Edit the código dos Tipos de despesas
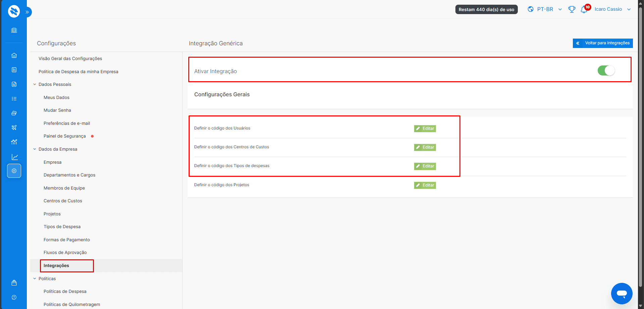Viewport: 644px width, 309px height. pyautogui.click(x=425, y=166)
